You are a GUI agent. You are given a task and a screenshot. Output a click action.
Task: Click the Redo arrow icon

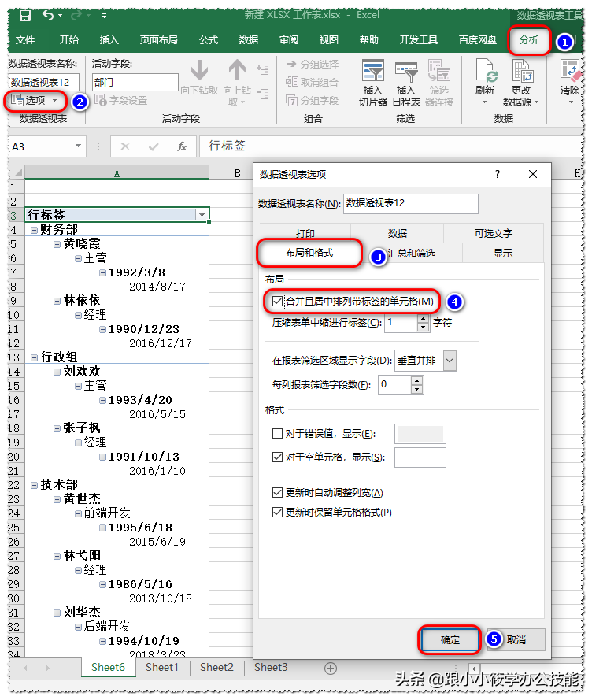pos(77,16)
